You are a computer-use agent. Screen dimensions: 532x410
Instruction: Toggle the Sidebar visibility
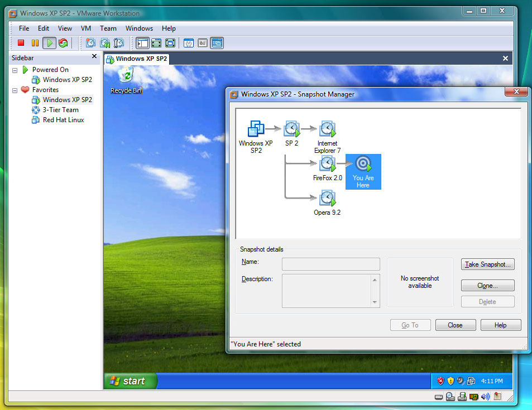tap(141, 43)
